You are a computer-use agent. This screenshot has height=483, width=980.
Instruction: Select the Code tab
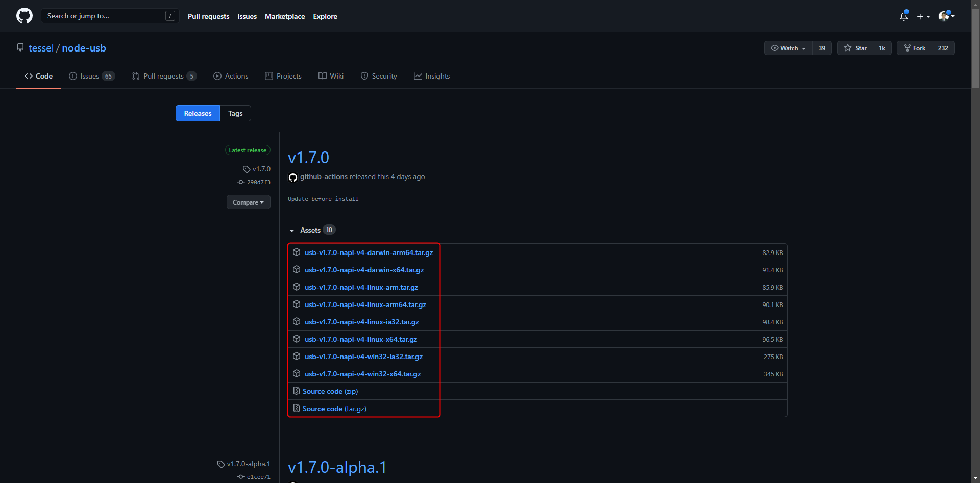click(x=38, y=76)
